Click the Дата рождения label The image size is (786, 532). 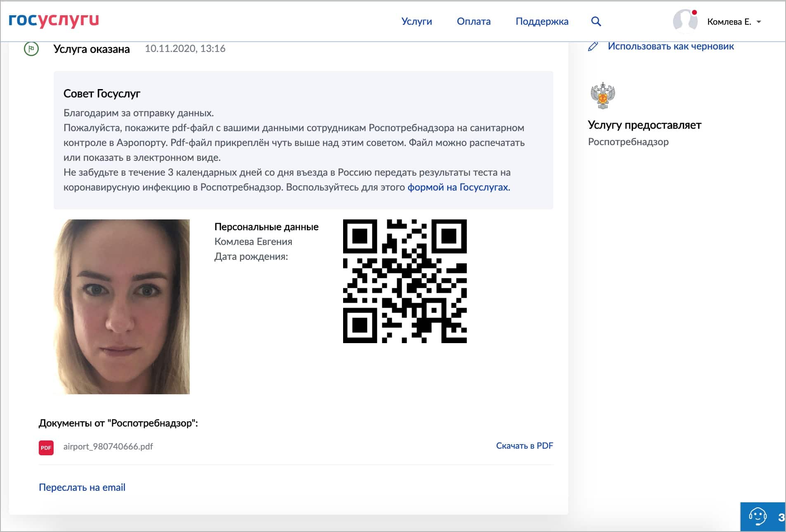(251, 257)
